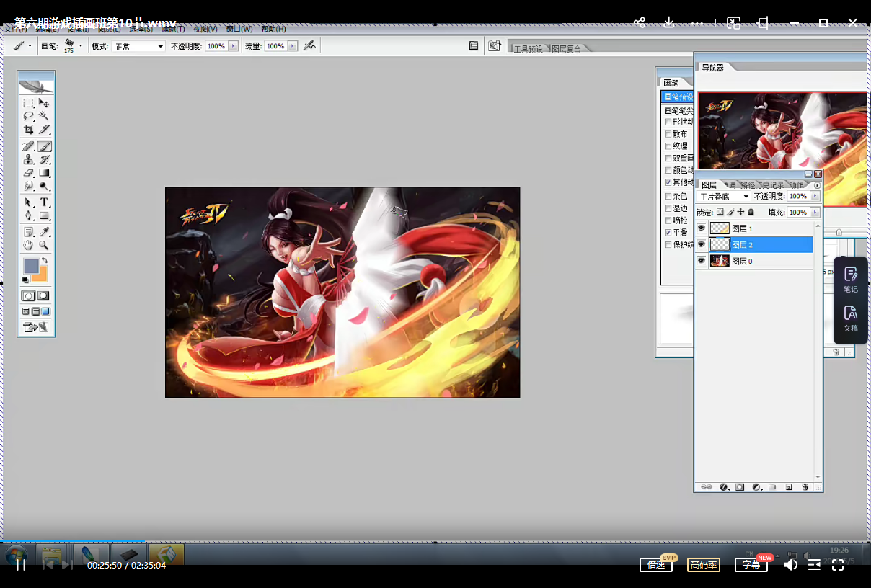Enable the 喷枪 airbrush checkbox

click(667, 220)
